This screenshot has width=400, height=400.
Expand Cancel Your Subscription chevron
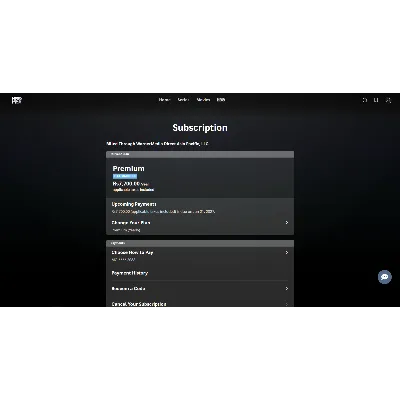287,304
